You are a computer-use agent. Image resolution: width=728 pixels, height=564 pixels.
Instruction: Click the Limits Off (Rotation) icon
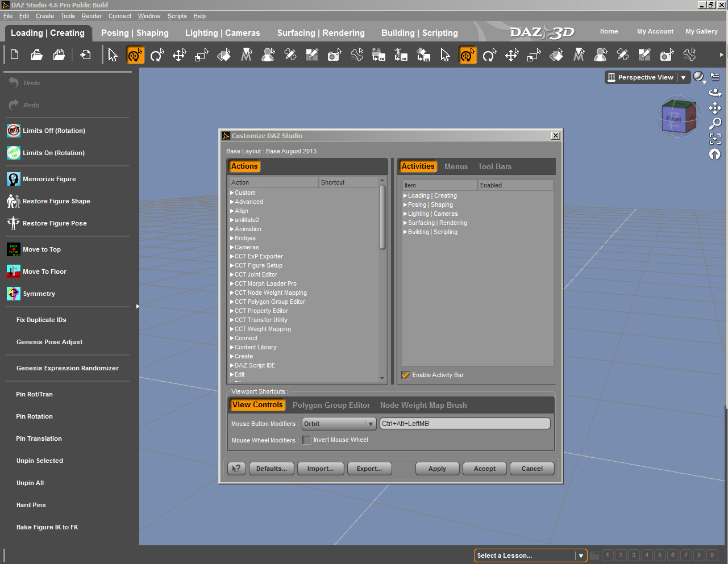pos(14,131)
